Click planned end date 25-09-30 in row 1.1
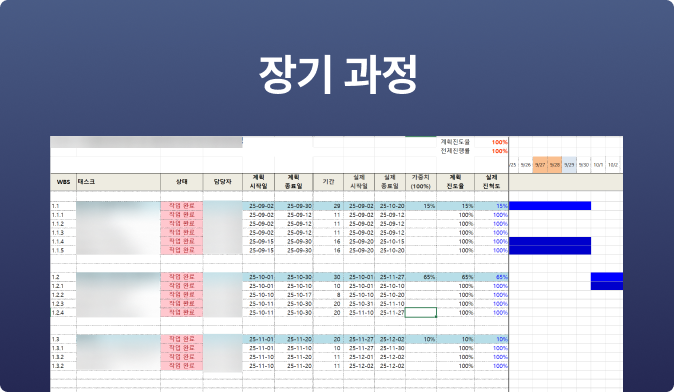Image resolution: width=674 pixels, height=392 pixels. click(x=294, y=206)
